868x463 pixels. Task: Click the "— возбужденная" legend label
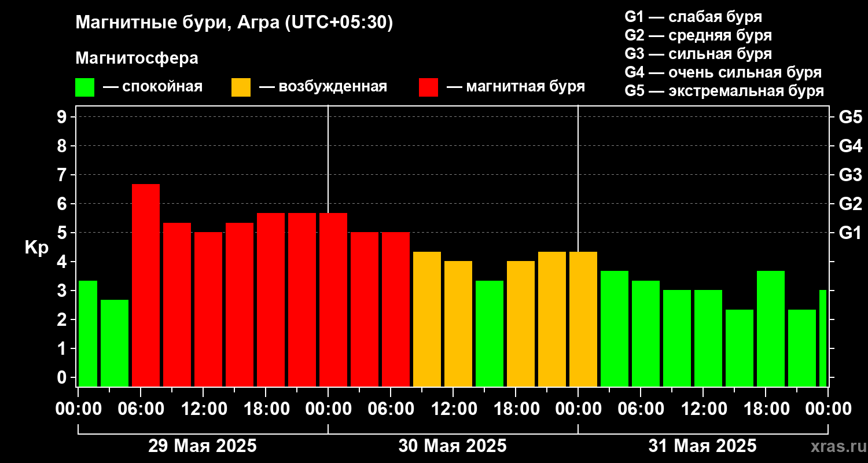point(323,87)
